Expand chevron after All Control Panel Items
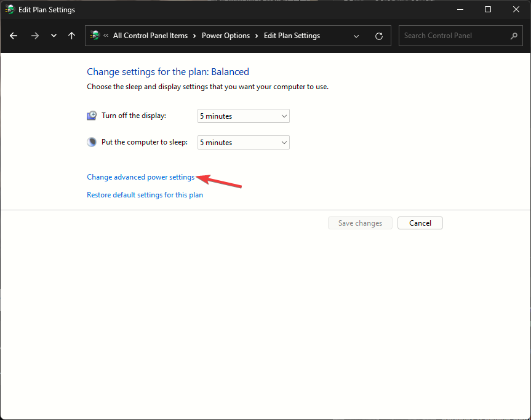The width and height of the screenshot is (531, 420). click(x=194, y=36)
